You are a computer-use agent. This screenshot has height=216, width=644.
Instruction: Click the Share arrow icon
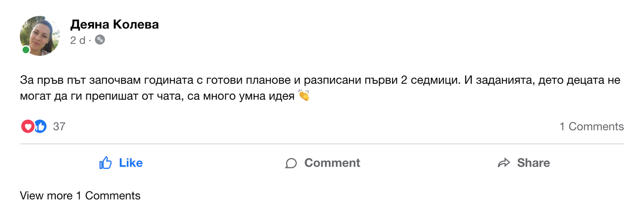coord(504,163)
